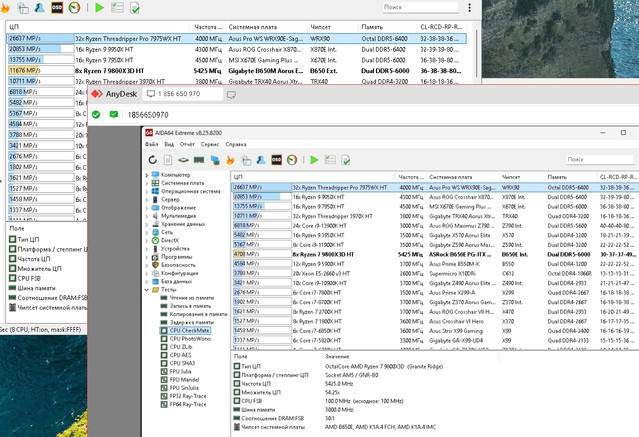Expand the Мультимедиа tree node
639x437 pixels.
click(147, 216)
